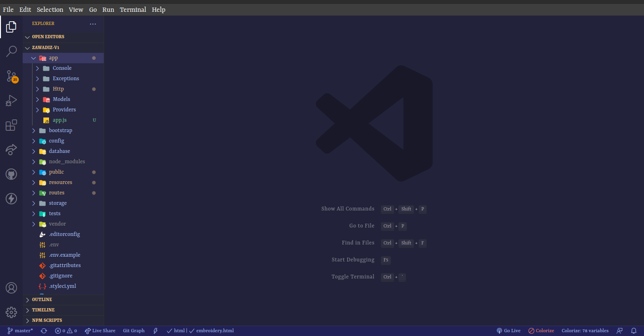This screenshot has width=644, height=336.
Task: Expand the Open Editors section
Action: click(63, 37)
